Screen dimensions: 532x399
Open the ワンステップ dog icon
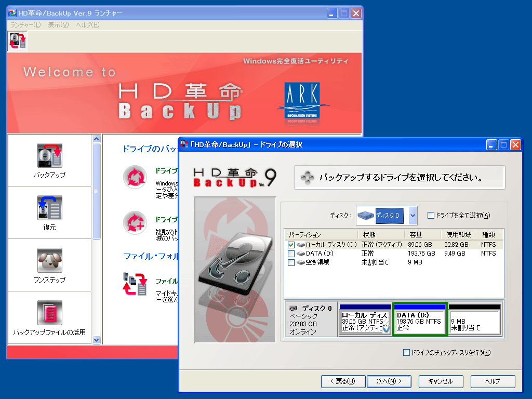point(50,260)
